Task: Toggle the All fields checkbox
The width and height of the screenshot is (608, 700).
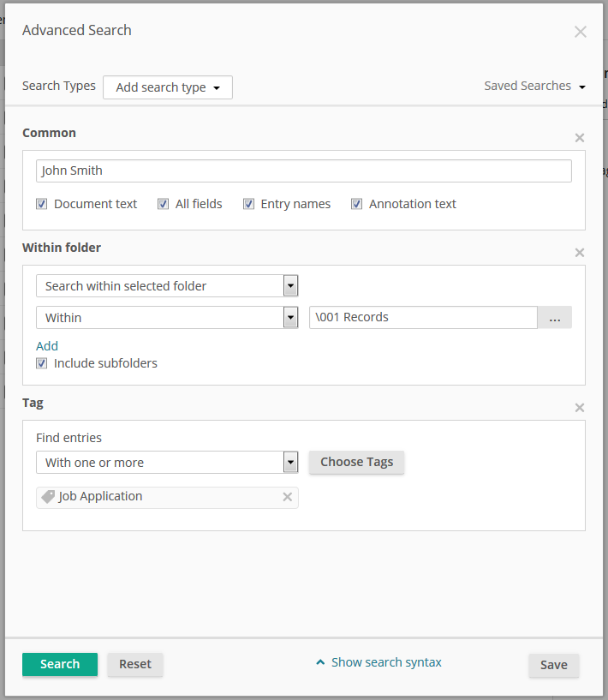Action: 164,204
